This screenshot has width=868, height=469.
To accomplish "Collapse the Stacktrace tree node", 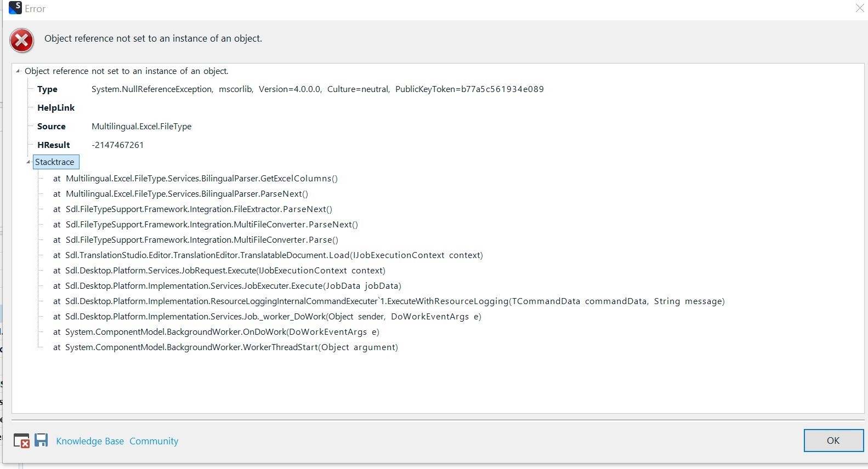I will [28, 162].
